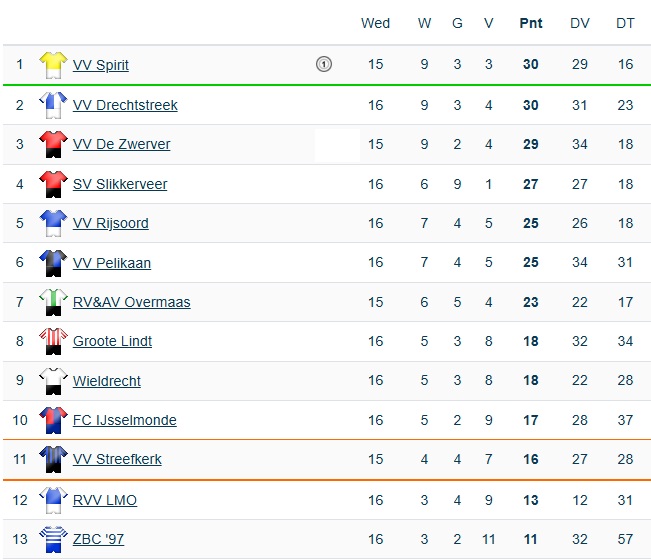Open the RVV LMO team link
Screen dimensions: 651x560
click(105, 500)
